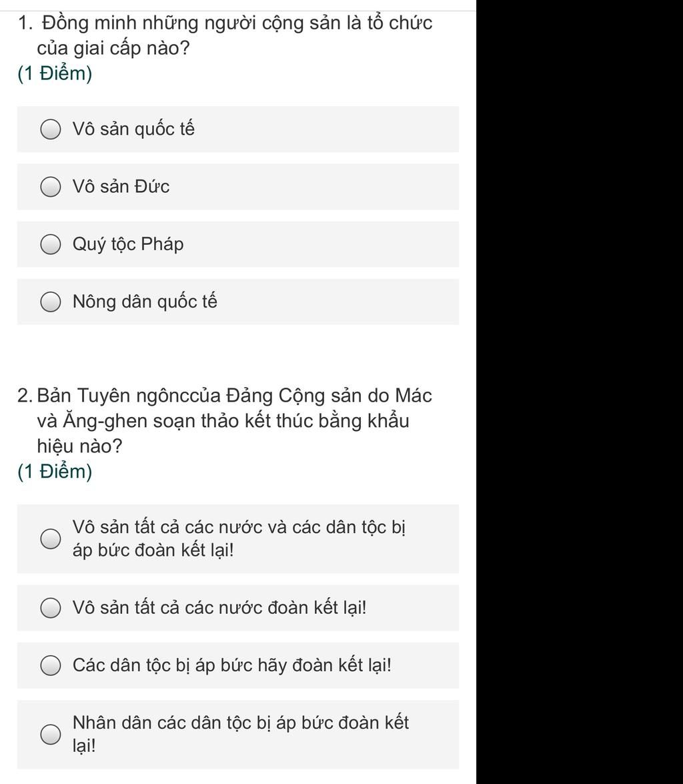This screenshot has height=784, width=683.
Task: Click the 'Nhân dân các dân tộc bị áp bức' text
Action: 240,723
